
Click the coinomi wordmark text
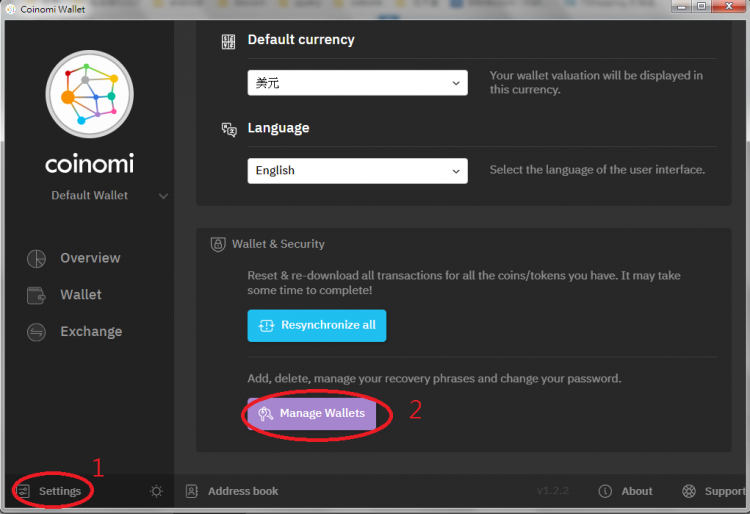(89, 164)
